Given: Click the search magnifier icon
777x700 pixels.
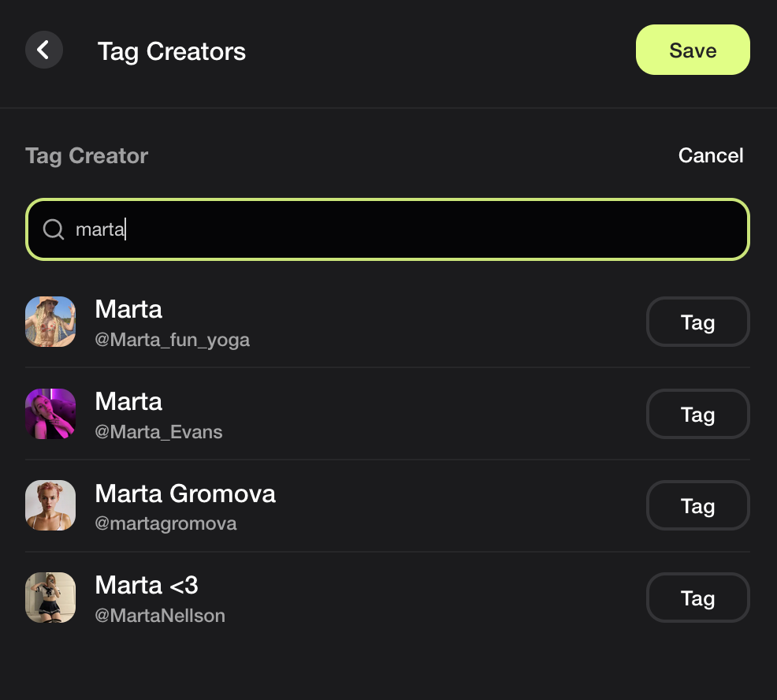Looking at the screenshot, I should point(54,229).
